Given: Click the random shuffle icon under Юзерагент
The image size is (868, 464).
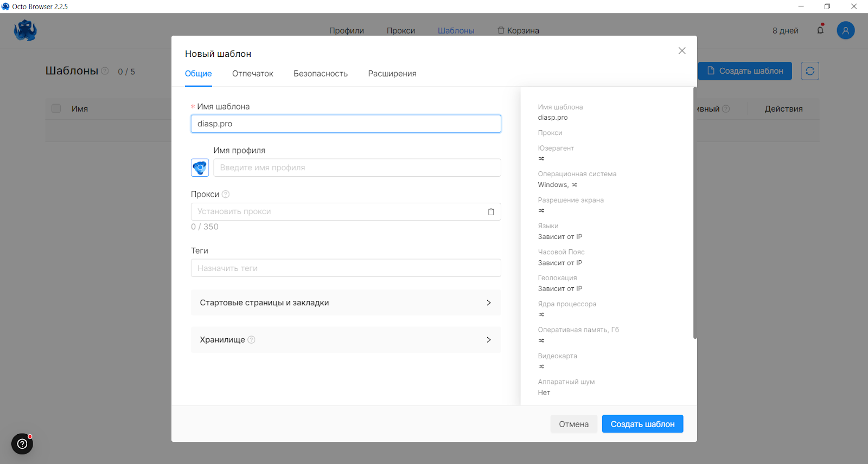Looking at the screenshot, I should point(541,159).
